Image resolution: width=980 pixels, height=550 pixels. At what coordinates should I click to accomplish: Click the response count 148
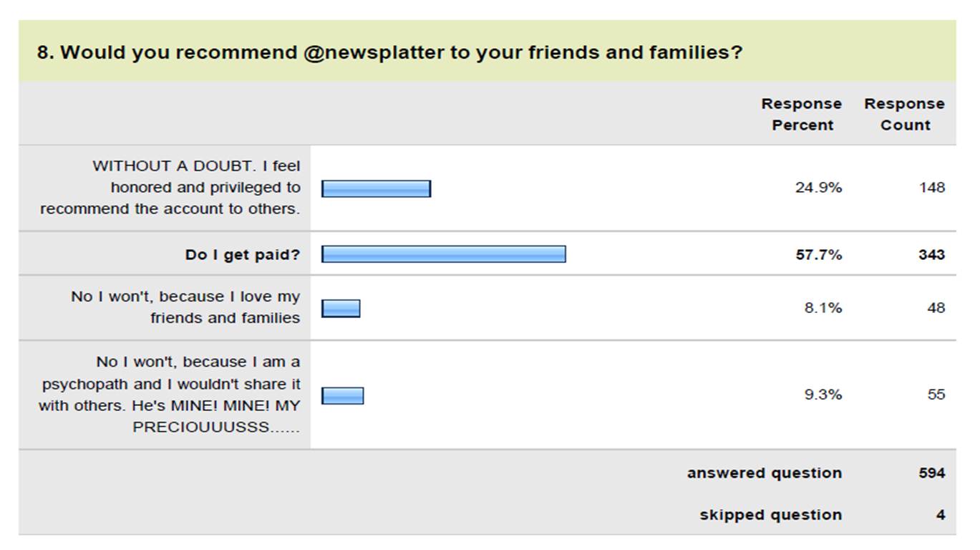pos(932,188)
